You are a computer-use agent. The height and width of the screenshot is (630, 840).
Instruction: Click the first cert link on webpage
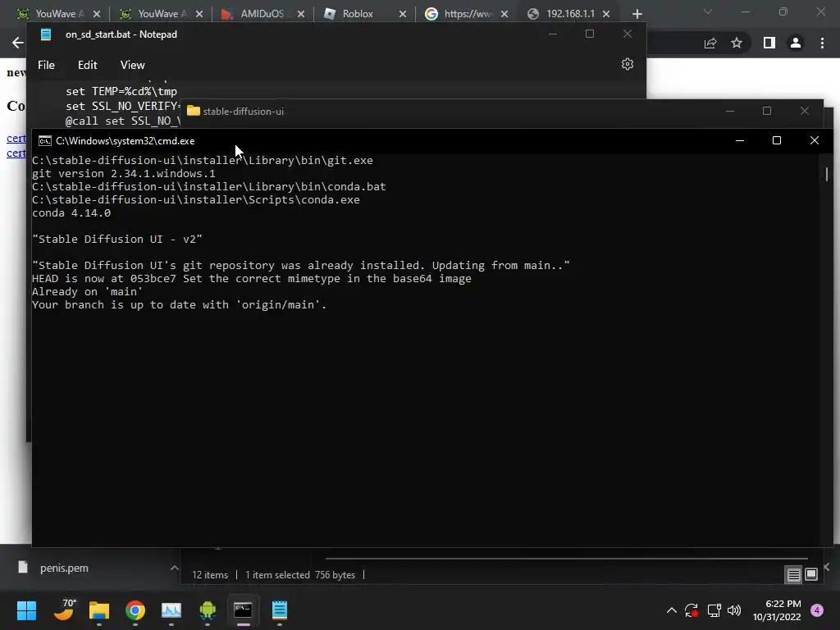click(x=16, y=138)
